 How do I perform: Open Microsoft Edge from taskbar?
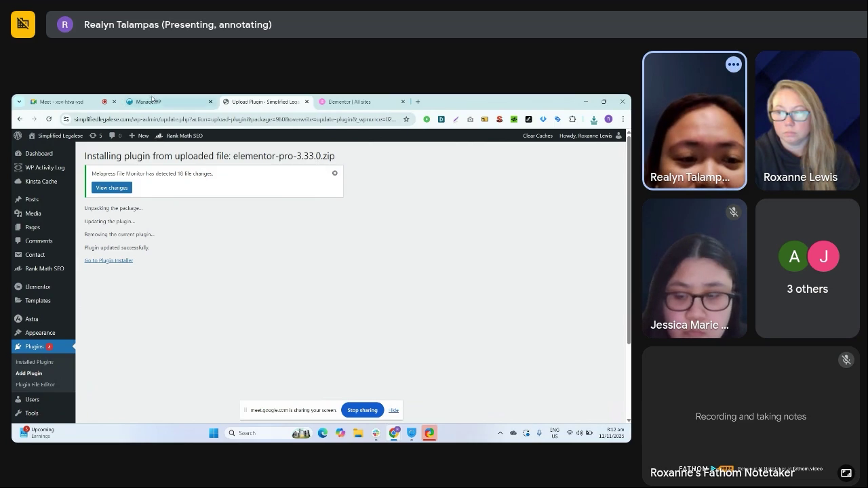point(323,433)
